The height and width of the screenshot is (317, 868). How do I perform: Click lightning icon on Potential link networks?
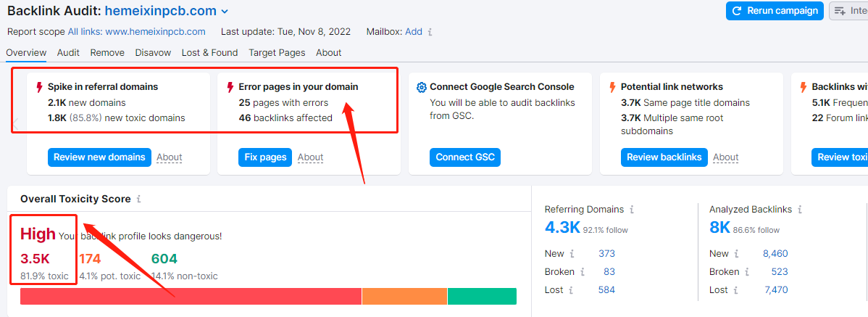pyautogui.click(x=612, y=87)
